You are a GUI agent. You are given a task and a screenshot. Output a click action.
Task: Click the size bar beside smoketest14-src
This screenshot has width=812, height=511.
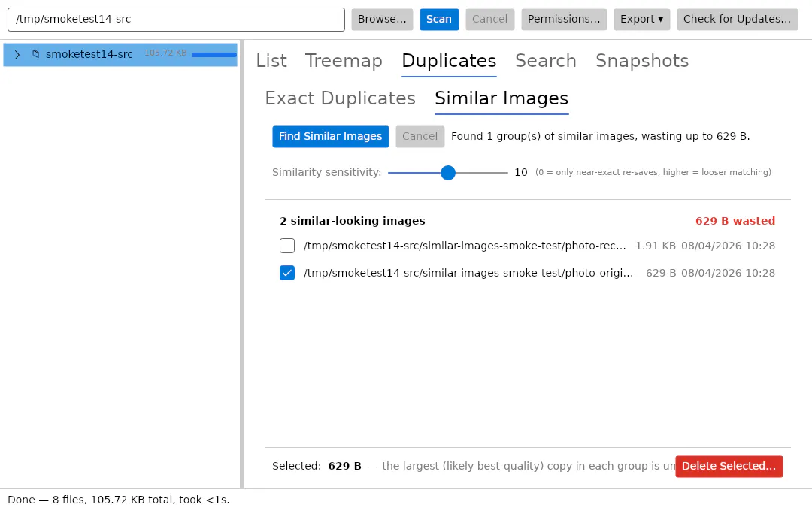tap(214, 54)
